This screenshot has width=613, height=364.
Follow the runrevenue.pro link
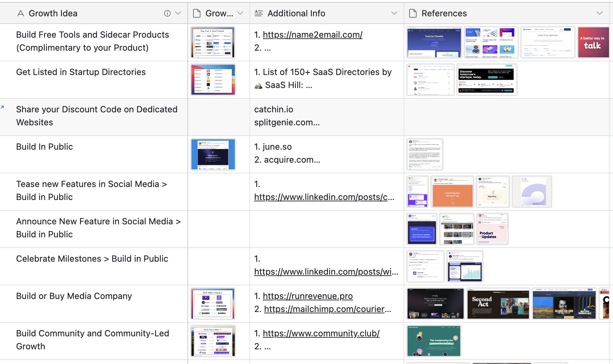click(x=308, y=296)
